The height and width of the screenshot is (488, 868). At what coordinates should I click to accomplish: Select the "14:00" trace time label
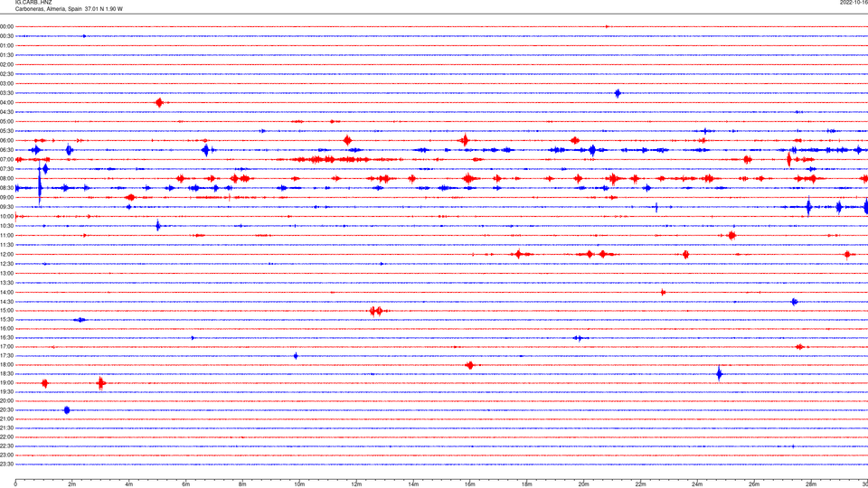[6, 292]
